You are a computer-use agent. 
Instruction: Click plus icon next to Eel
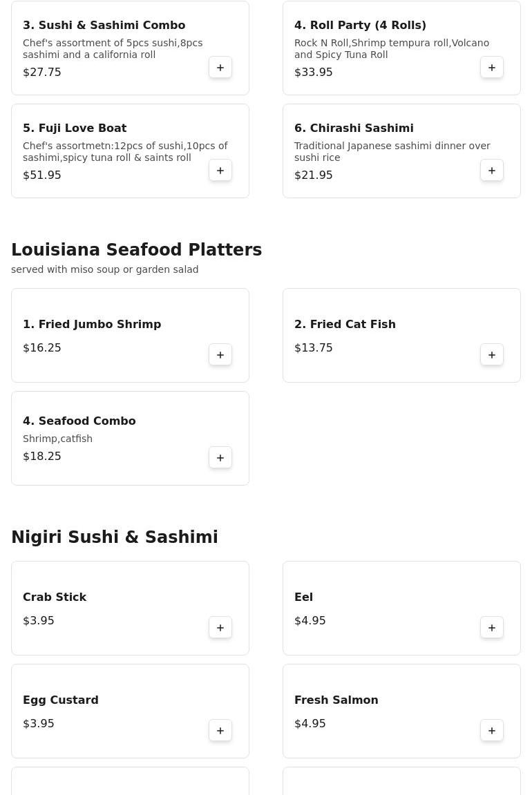(x=492, y=628)
